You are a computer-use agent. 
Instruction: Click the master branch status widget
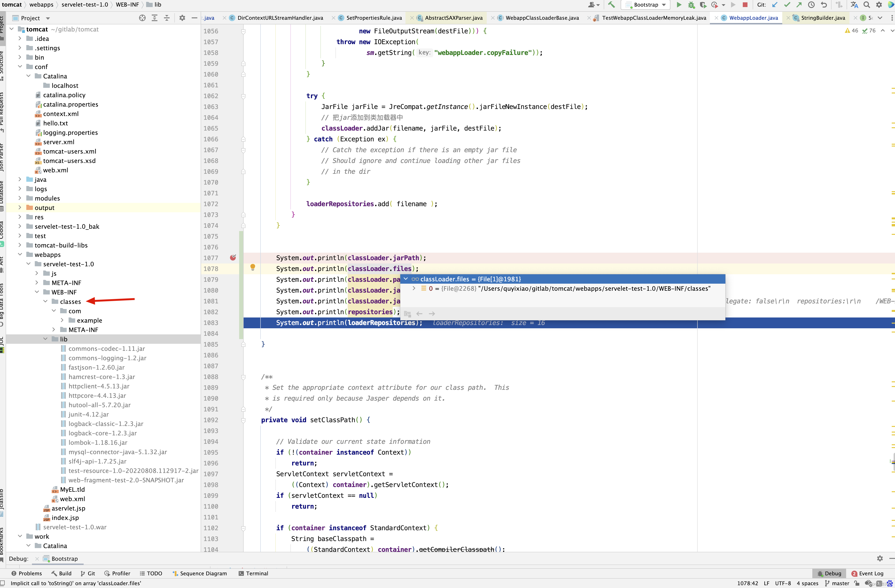coord(837,583)
